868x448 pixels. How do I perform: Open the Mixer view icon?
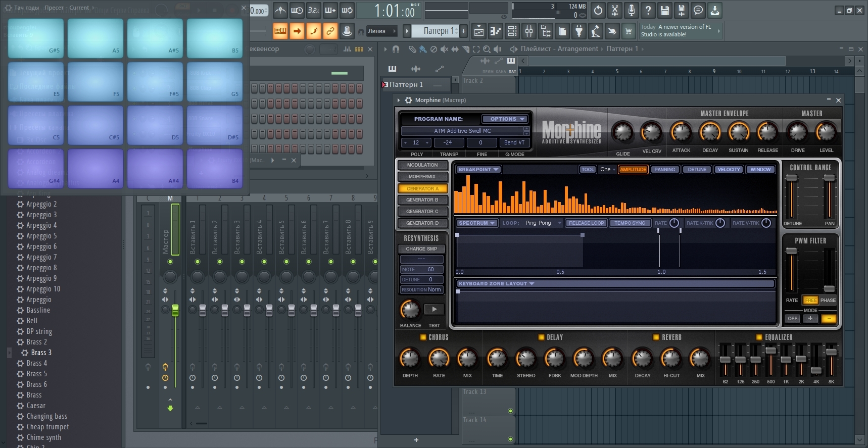(x=529, y=31)
